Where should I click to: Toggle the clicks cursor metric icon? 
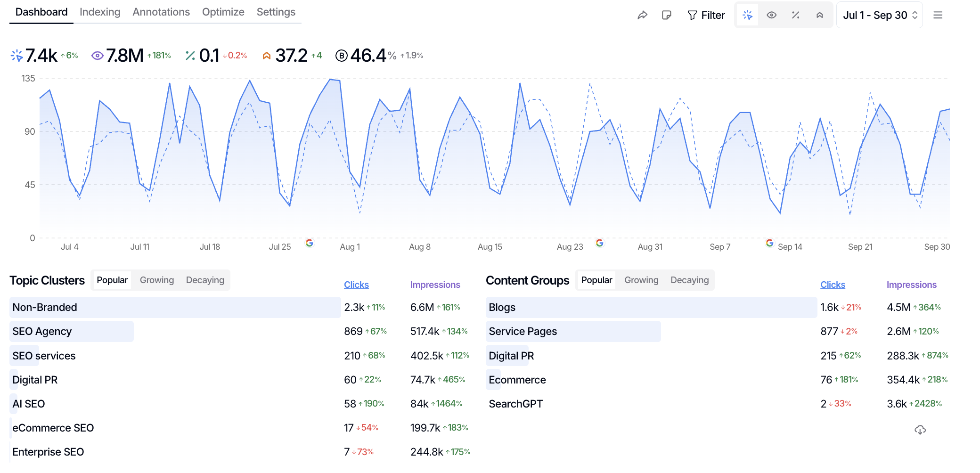[x=748, y=15]
